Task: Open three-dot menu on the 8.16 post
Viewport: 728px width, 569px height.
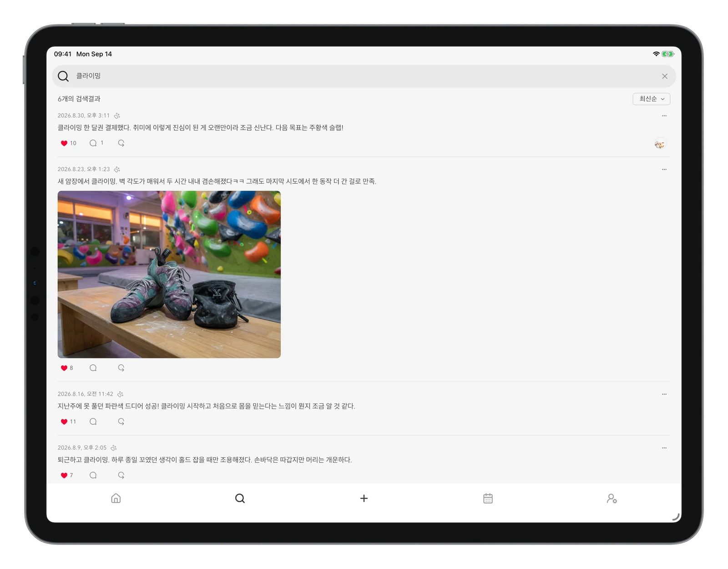Action: point(664,394)
